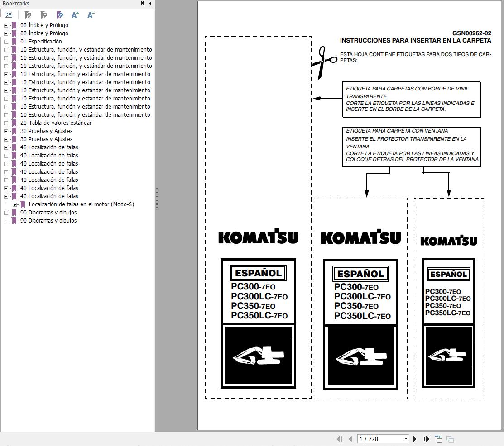Expand Localización de fallas en el motor (Modo-S)
The image size is (504, 446).
click(14, 204)
